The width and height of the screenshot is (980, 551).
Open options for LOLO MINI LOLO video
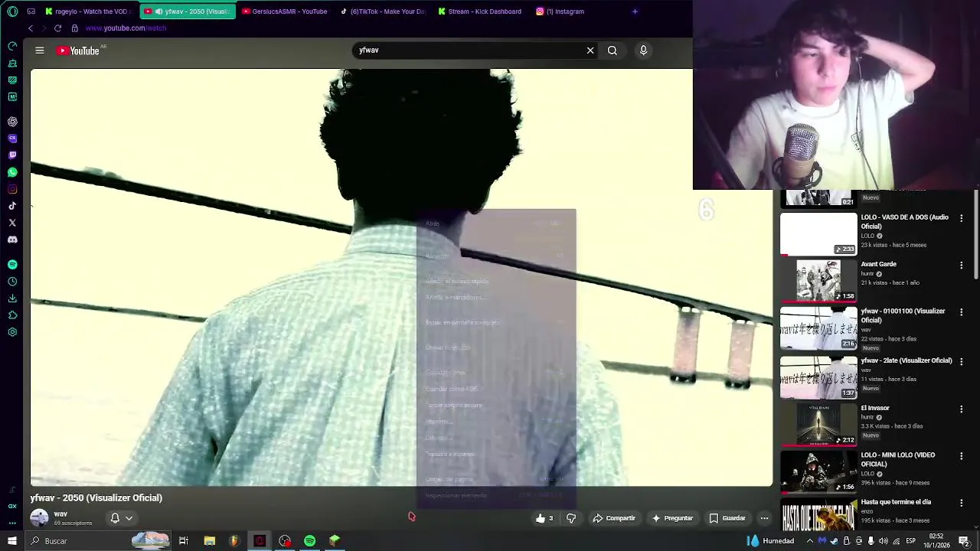[962, 456]
